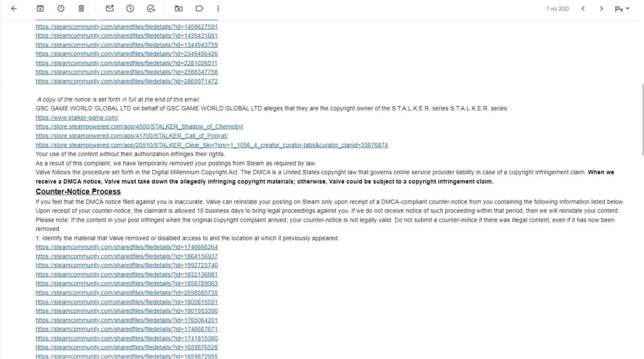The width and height of the screenshot is (644, 359).
Task: Open shared file link id=2869971472
Action: pyautogui.click(x=127, y=81)
